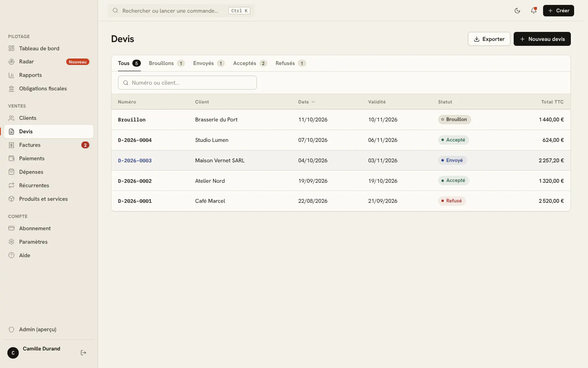Click the Camille Durand user avatar
Image resolution: width=588 pixels, height=368 pixels.
click(x=13, y=353)
